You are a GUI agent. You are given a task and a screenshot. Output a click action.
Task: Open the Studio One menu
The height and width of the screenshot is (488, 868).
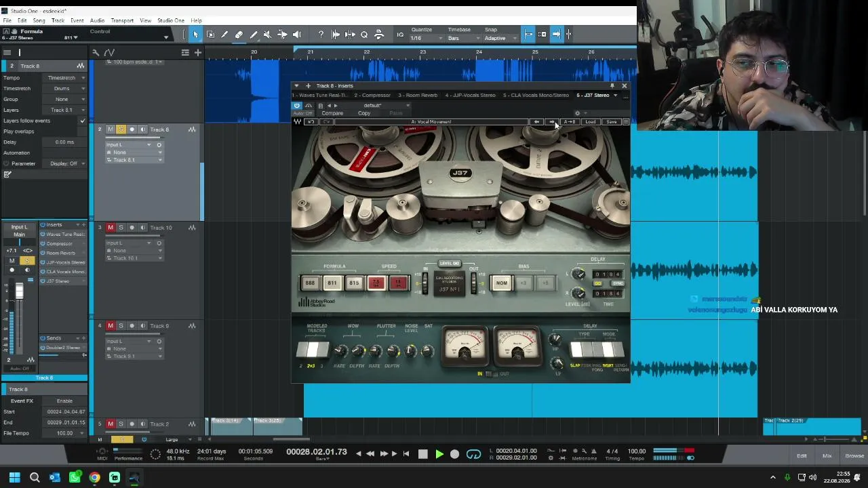pyautogui.click(x=171, y=20)
